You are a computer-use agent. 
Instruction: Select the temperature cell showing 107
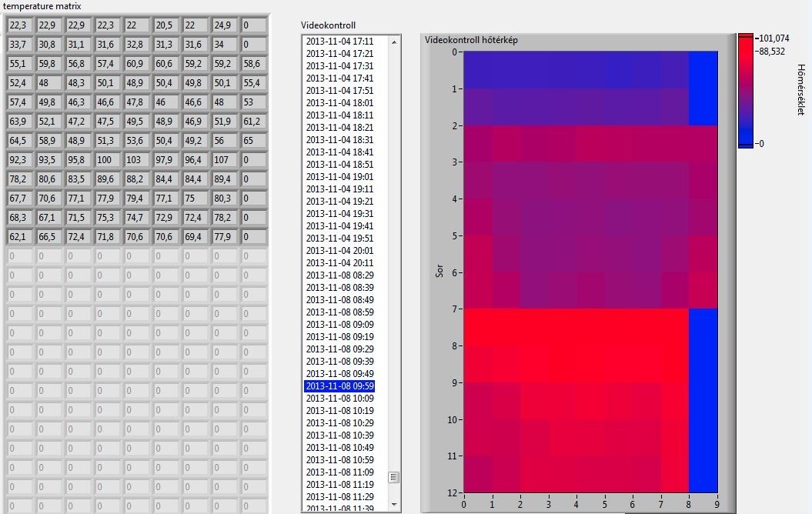(225, 160)
